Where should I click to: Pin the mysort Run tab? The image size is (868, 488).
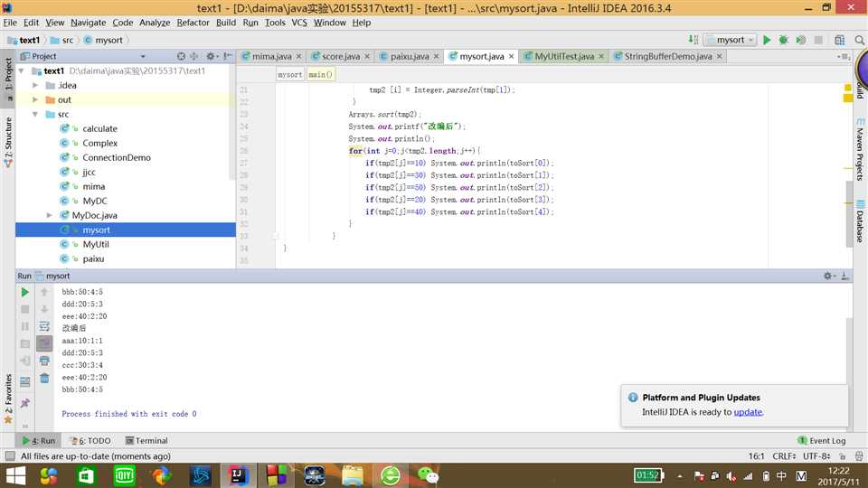tap(25, 403)
